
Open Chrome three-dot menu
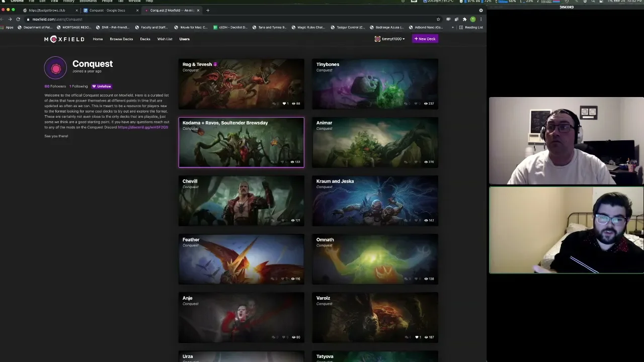coord(481,19)
